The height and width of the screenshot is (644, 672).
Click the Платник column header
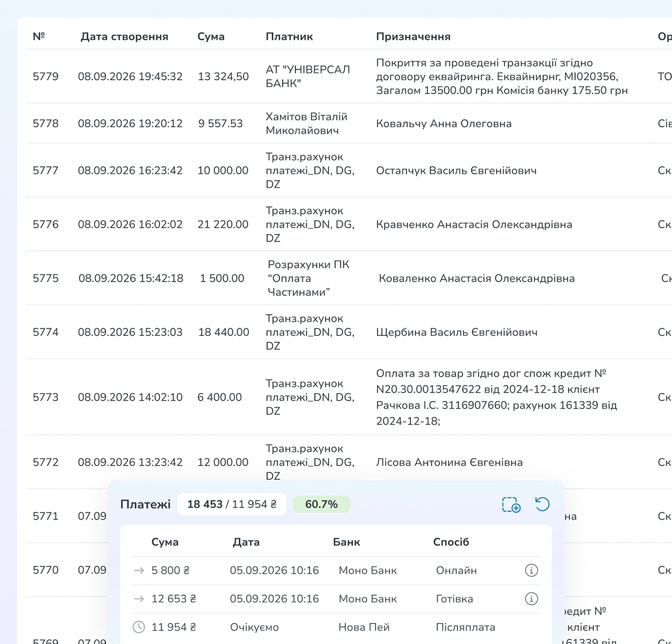[x=289, y=37]
